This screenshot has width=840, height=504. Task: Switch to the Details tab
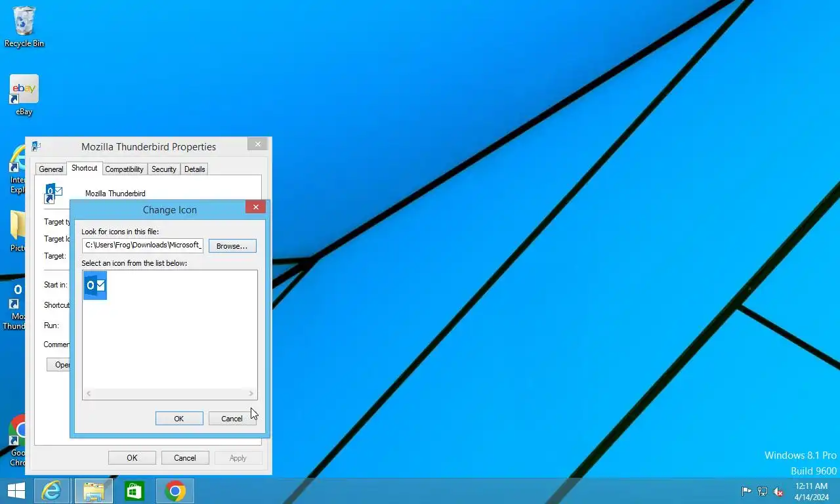195,169
